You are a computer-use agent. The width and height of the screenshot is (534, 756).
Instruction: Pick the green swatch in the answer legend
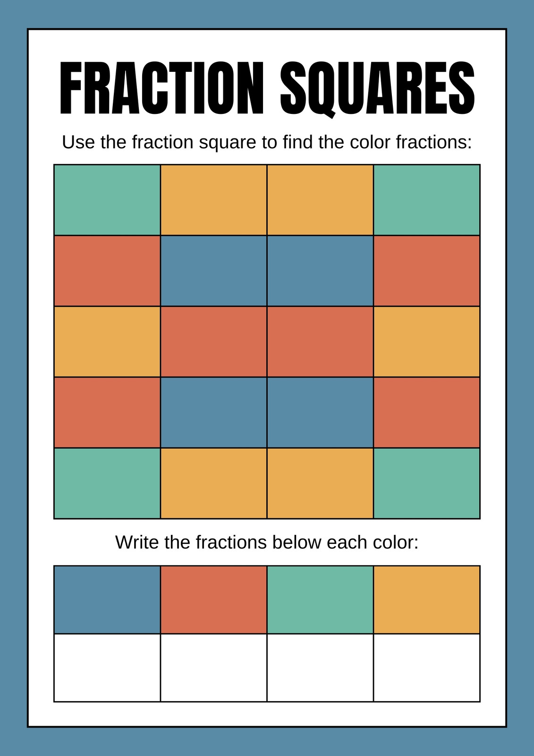tap(320, 600)
